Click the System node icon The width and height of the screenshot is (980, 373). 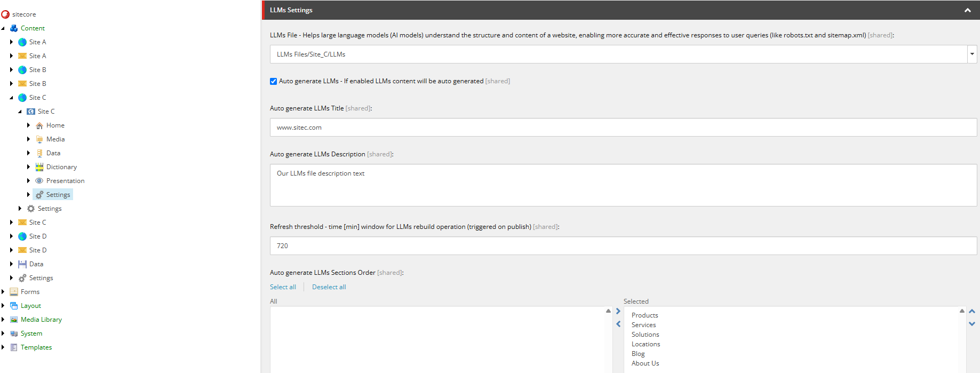(x=14, y=334)
